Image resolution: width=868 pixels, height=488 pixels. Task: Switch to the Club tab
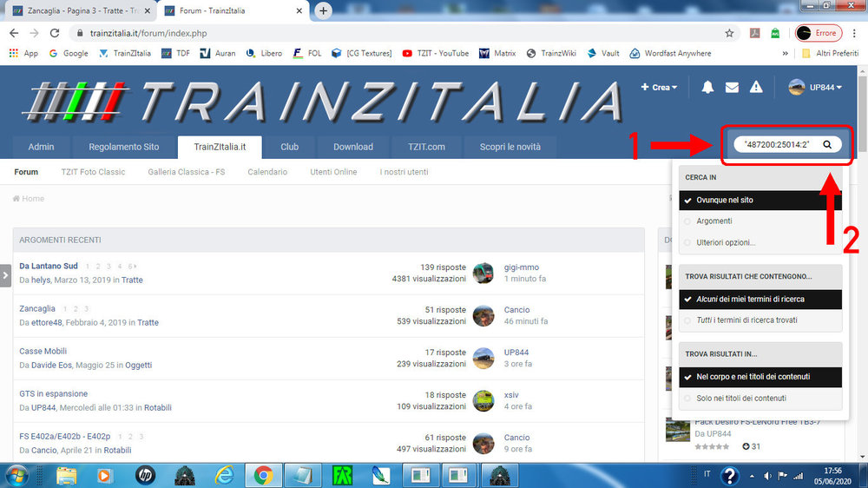[x=290, y=147]
